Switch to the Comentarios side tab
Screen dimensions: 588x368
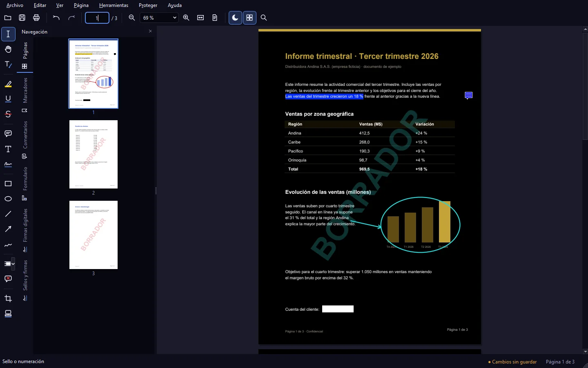pos(25,139)
